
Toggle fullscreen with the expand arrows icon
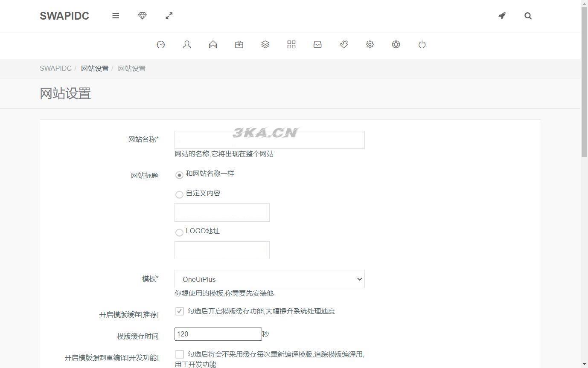(x=169, y=16)
